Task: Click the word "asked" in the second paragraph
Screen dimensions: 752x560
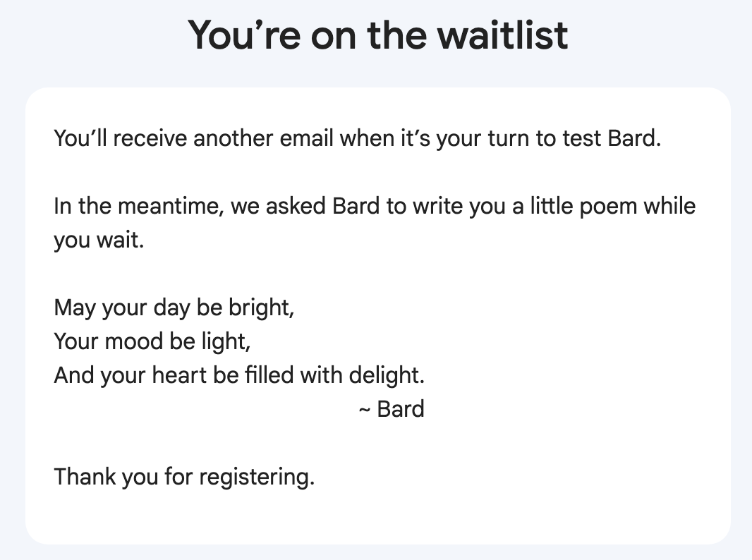Action: (x=293, y=207)
